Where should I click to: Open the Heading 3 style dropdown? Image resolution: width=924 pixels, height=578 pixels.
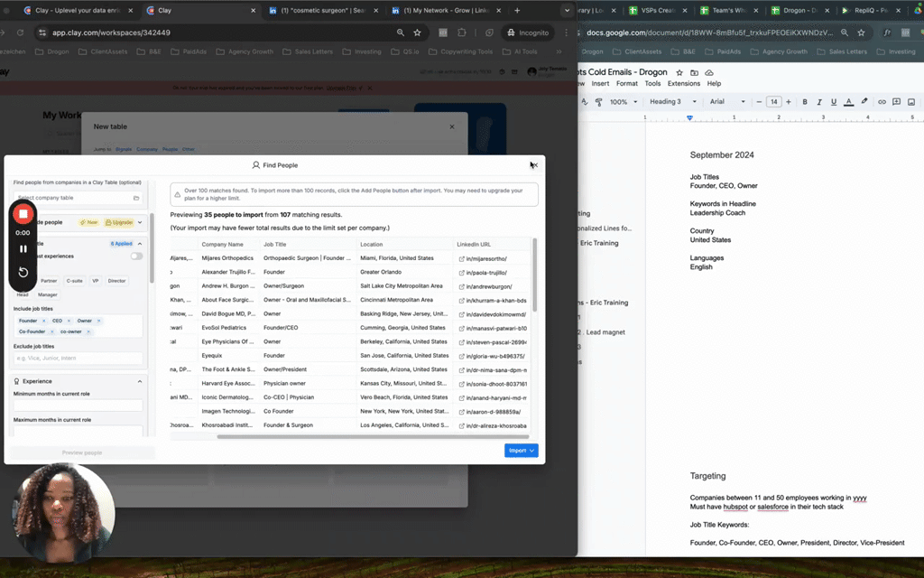pos(672,102)
